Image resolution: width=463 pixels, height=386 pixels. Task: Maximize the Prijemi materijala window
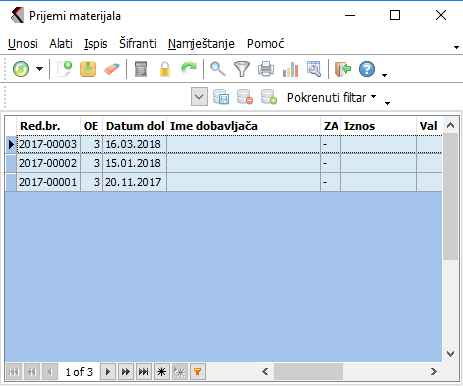395,15
